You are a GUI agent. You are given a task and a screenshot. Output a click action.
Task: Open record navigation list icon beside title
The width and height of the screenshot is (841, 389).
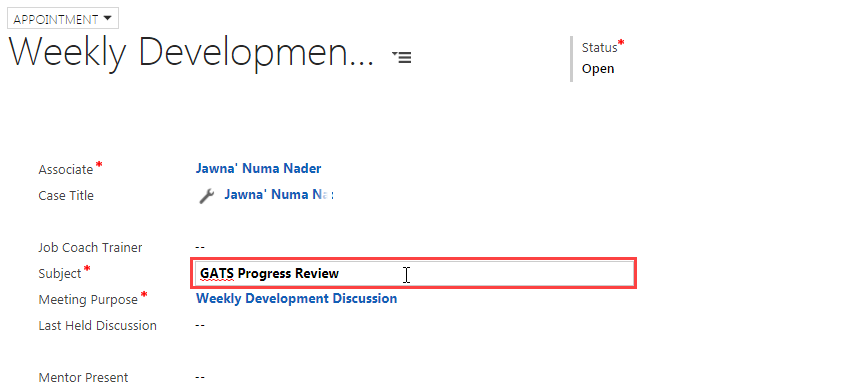coord(402,57)
